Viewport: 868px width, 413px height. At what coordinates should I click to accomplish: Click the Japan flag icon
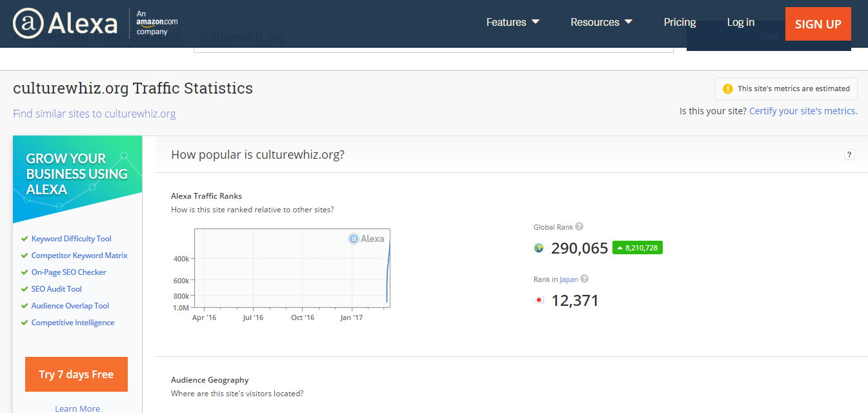[x=540, y=300]
